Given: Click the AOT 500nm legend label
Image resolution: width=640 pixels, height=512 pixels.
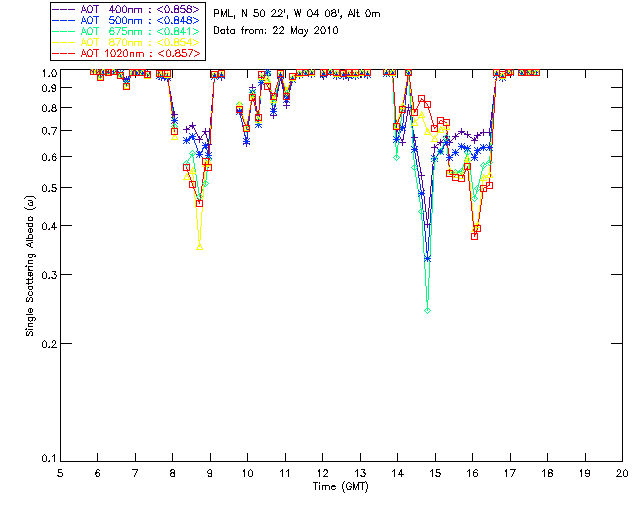Looking at the screenshot, I should point(140,20).
